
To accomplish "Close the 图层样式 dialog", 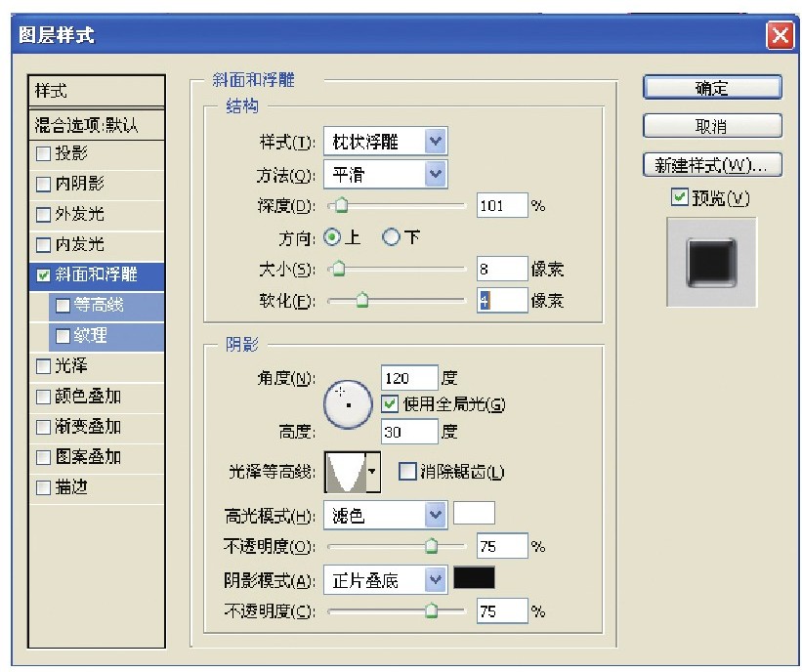I will coord(780,35).
